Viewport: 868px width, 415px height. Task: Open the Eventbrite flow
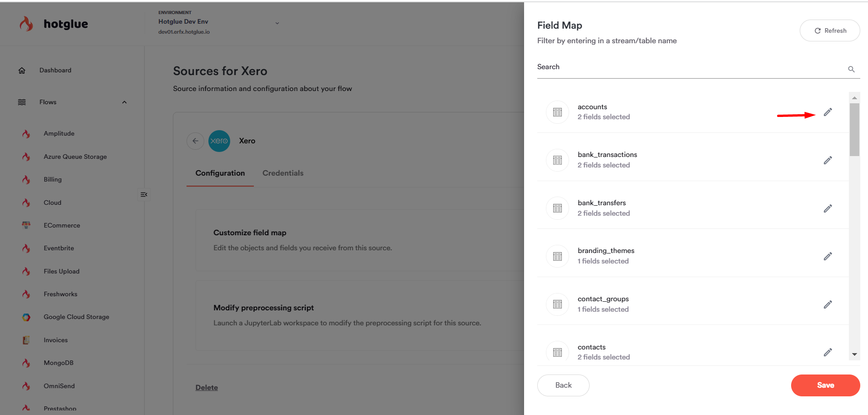(x=59, y=248)
